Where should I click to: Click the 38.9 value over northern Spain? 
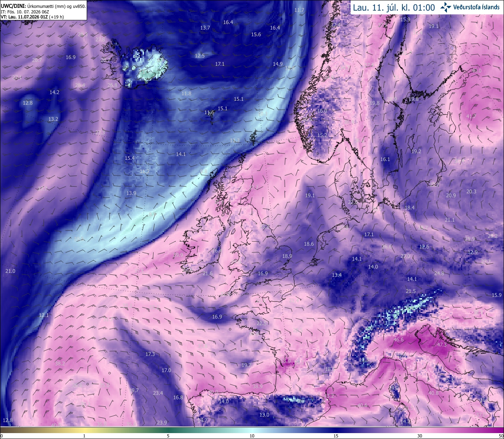[258, 386]
